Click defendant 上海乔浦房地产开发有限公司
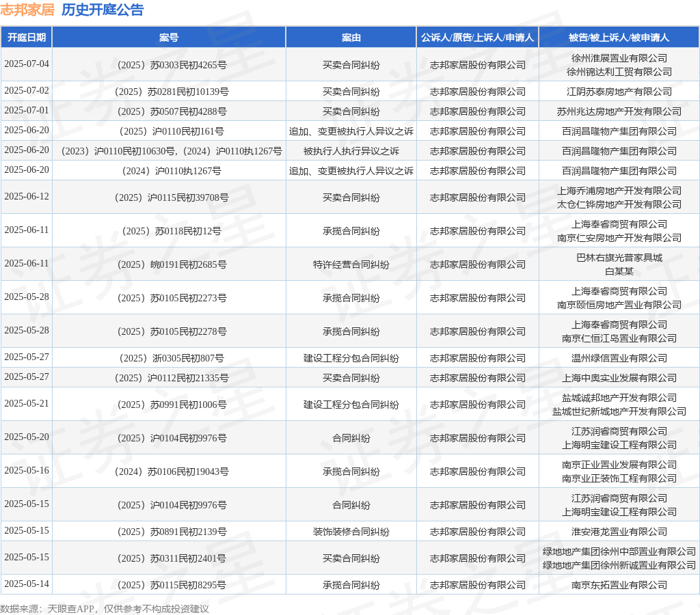The width and height of the screenshot is (700, 615). tap(619, 191)
